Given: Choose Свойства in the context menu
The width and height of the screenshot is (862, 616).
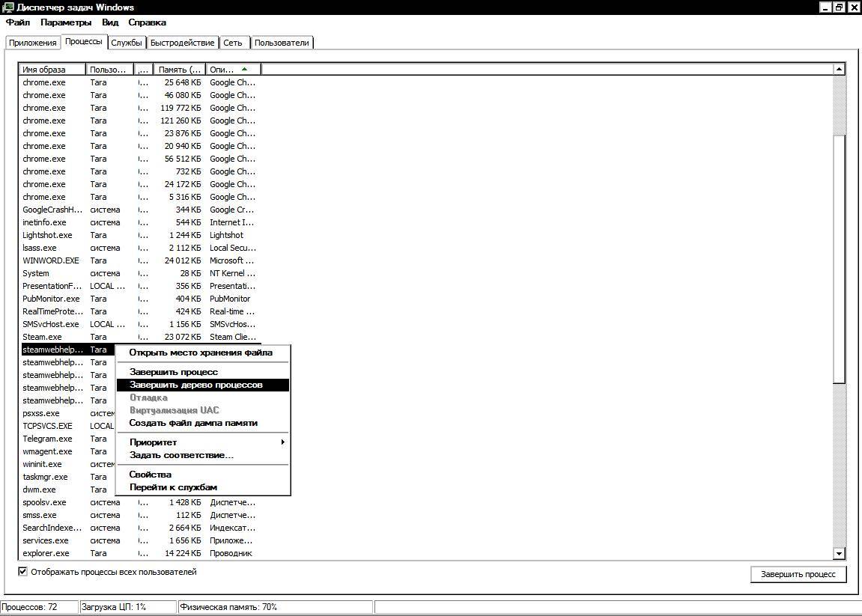Looking at the screenshot, I should [x=151, y=475].
